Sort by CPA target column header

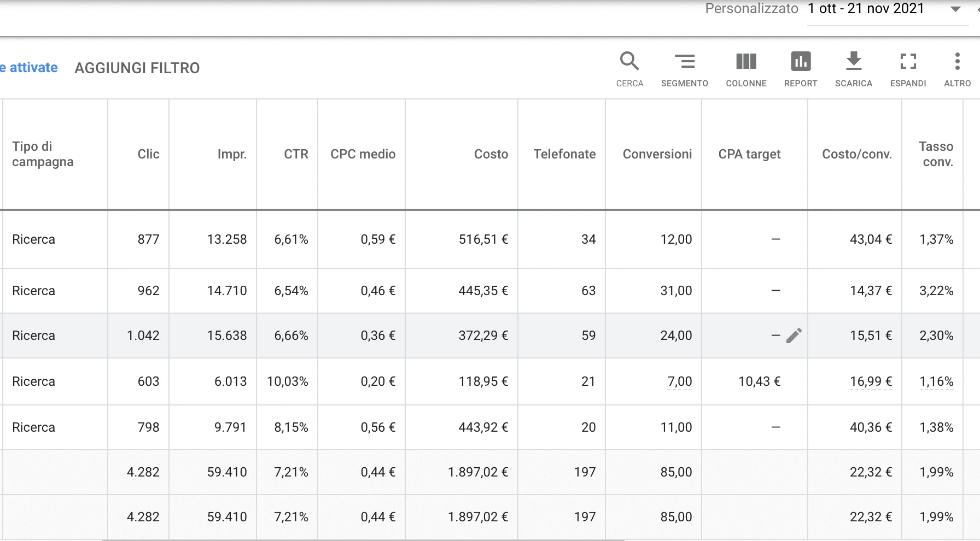[749, 154]
